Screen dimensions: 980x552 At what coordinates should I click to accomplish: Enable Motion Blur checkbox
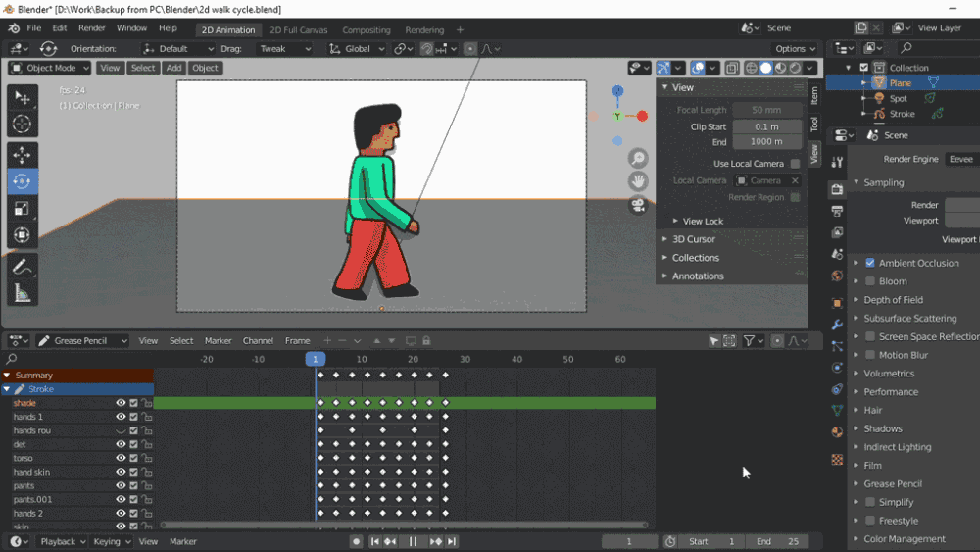[x=870, y=355]
